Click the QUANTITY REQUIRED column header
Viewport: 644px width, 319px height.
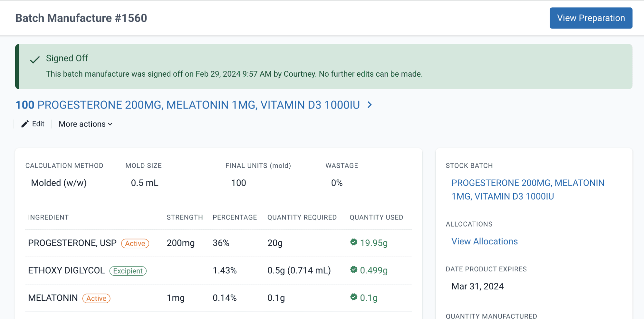[302, 217]
